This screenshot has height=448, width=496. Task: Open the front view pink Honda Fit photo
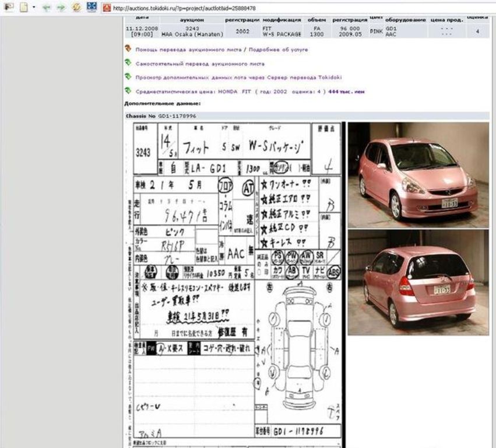pos(418,175)
